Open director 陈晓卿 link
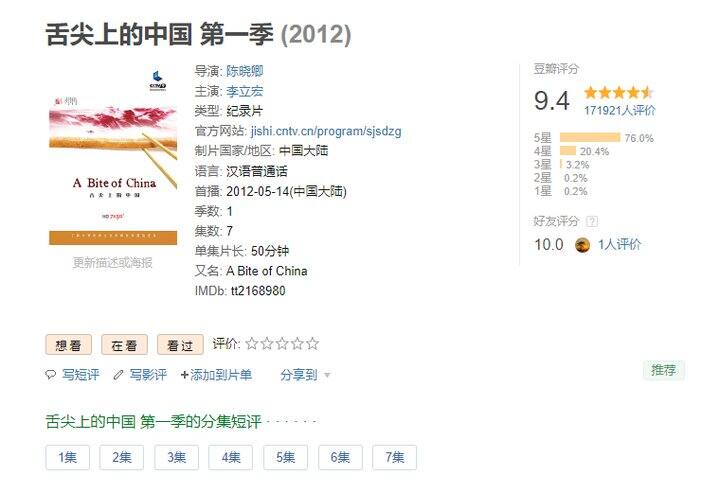 point(244,71)
